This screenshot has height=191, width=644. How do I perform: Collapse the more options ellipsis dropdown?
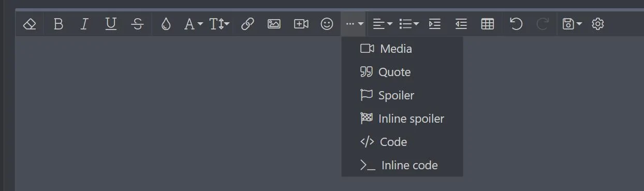(354, 24)
